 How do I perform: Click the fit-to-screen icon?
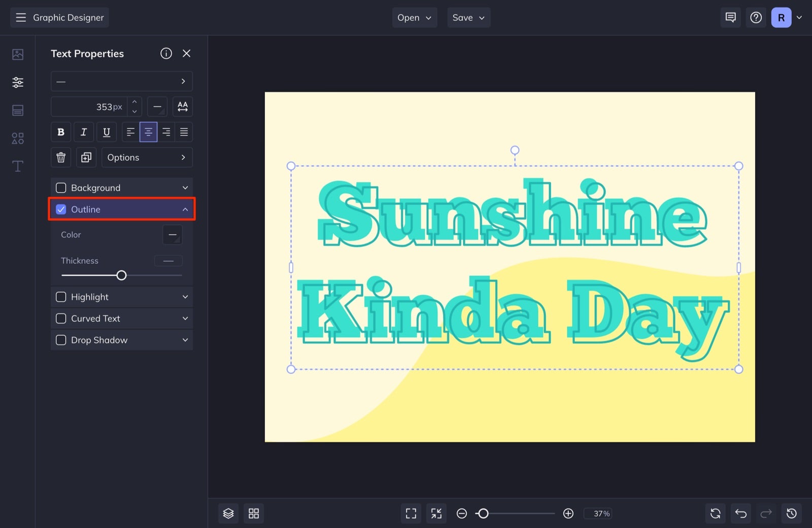411,513
